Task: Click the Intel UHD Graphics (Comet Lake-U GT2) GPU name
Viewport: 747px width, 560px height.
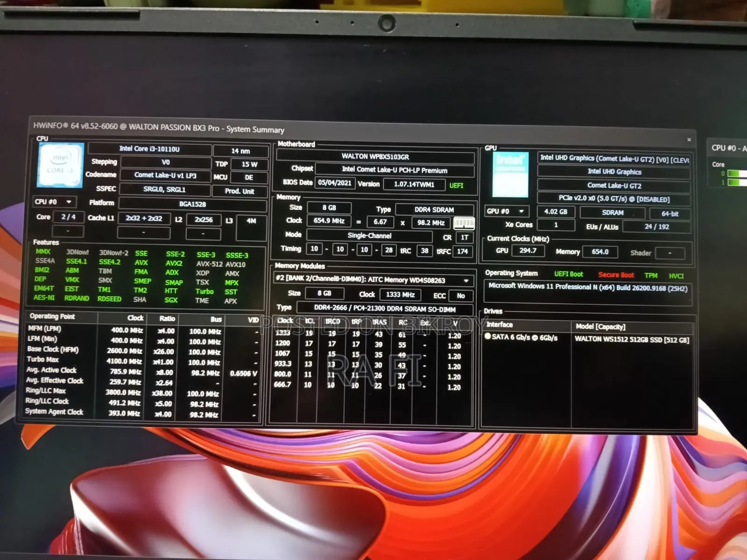Action: coord(614,159)
